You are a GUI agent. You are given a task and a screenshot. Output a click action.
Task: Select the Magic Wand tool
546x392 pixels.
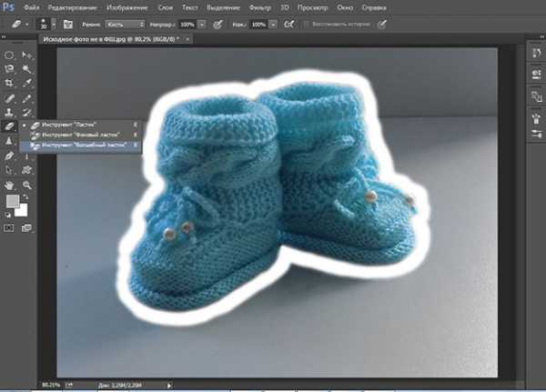[27, 69]
